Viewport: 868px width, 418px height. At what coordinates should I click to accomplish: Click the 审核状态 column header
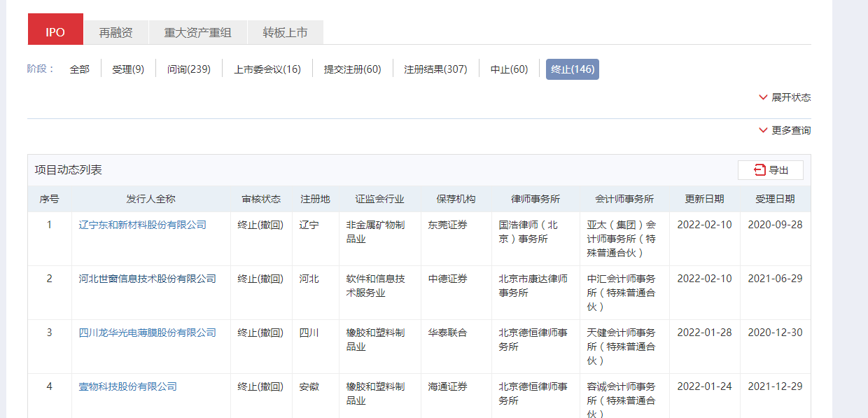point(261,199)
